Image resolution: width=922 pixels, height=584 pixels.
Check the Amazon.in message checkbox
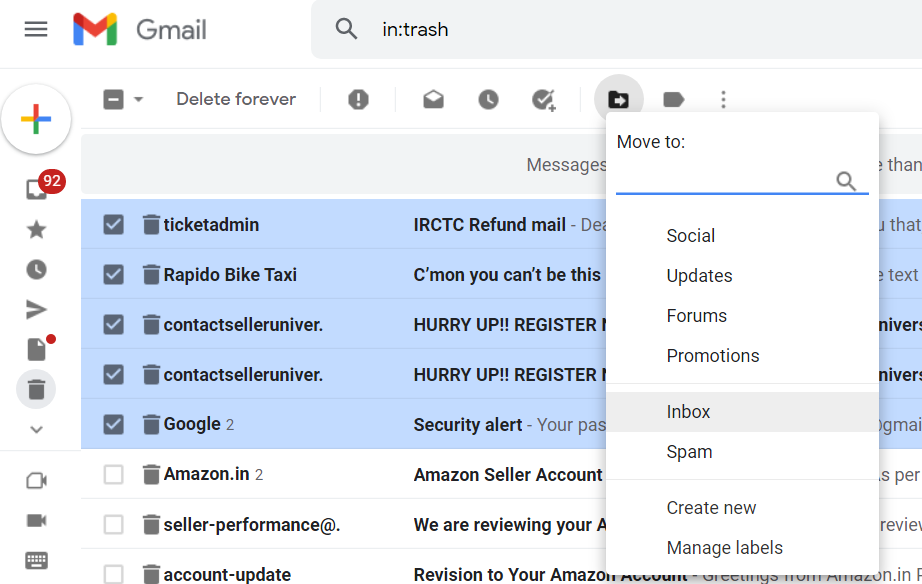coord(113,475)
